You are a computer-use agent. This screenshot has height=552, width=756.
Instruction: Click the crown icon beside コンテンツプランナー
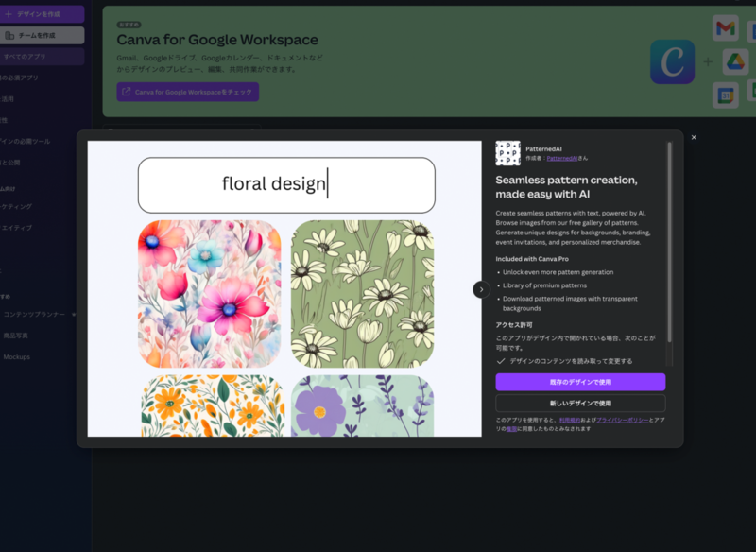point(74,315)
